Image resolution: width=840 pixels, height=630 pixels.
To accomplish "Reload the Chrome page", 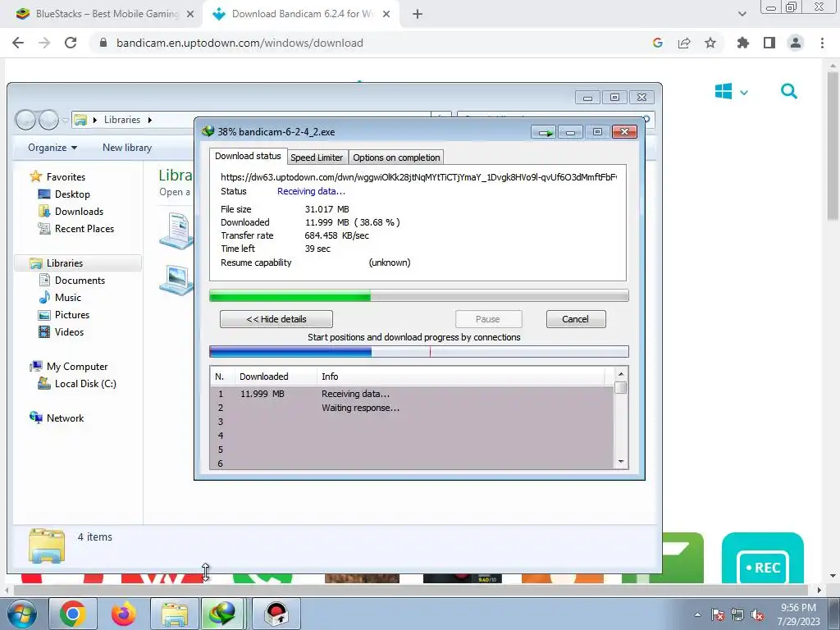I will coord(71,43).
